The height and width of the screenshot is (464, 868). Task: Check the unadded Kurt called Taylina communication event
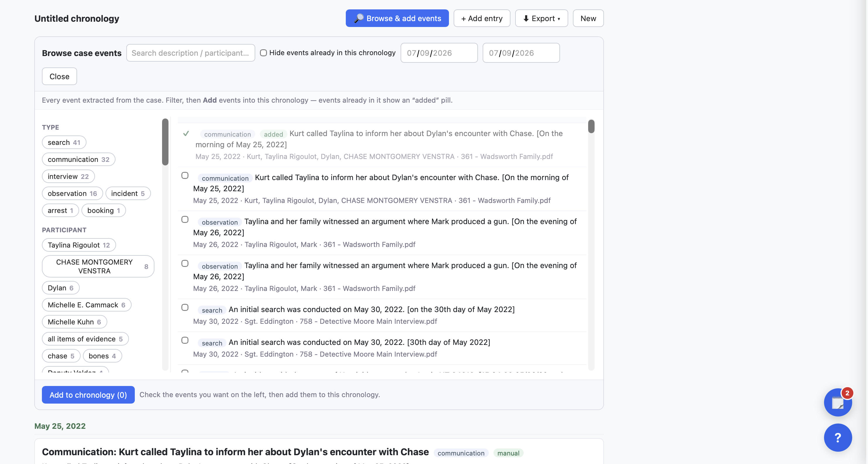185,175
